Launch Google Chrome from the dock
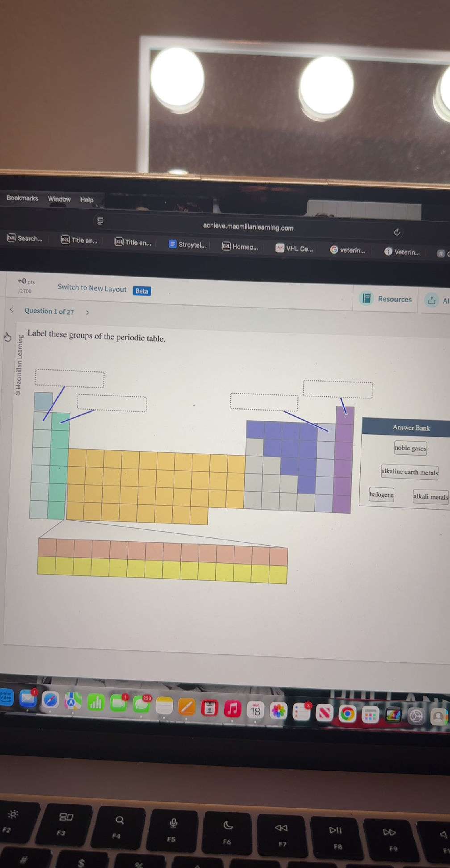 347,714
